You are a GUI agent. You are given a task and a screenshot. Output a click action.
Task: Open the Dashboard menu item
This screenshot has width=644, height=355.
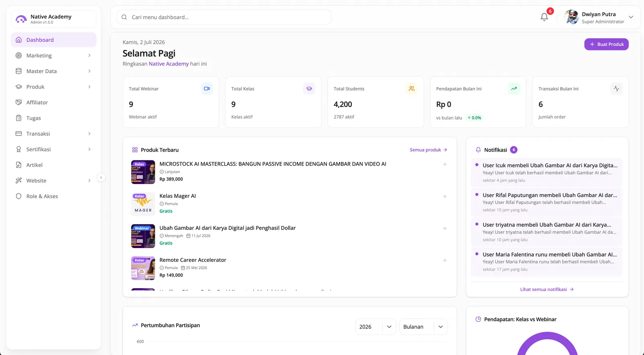point(54,40)
